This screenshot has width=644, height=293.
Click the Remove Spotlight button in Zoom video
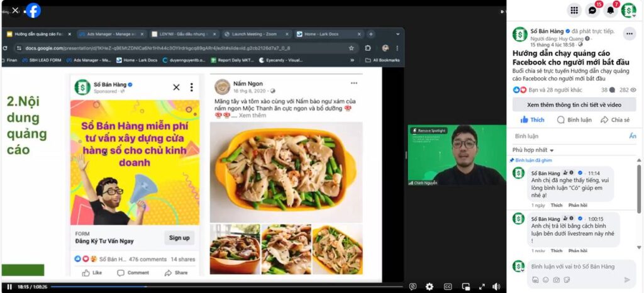(428, 130)
